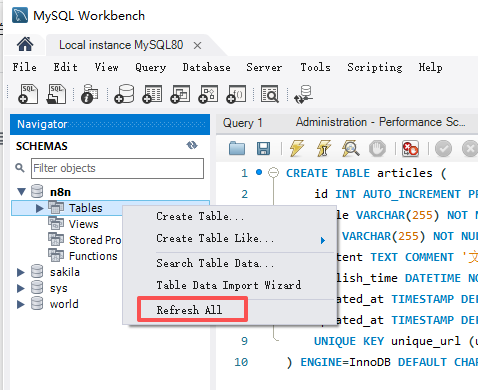The width and height of the screenshot is (478, 390).
Task: Create a new table toolbar icon
Action: tap(152, 94)
